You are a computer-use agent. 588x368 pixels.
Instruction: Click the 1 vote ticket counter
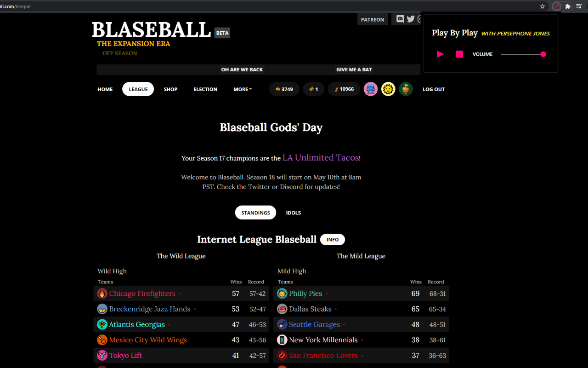314,89
